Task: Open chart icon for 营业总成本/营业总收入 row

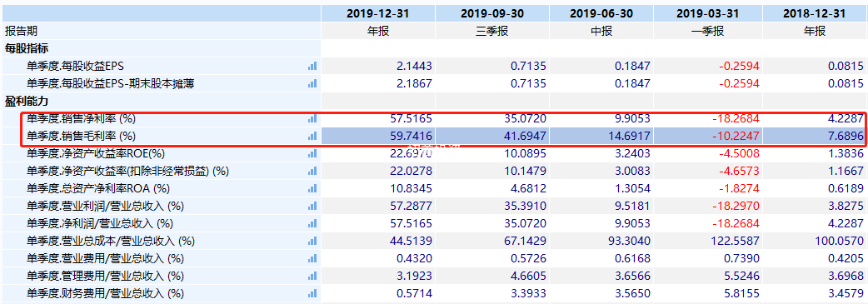Action: coord(312,241)
